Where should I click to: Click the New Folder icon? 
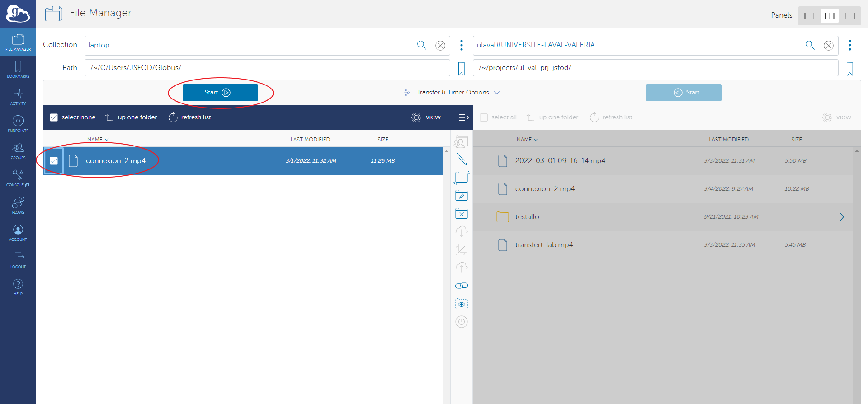[x=461, y=177]
